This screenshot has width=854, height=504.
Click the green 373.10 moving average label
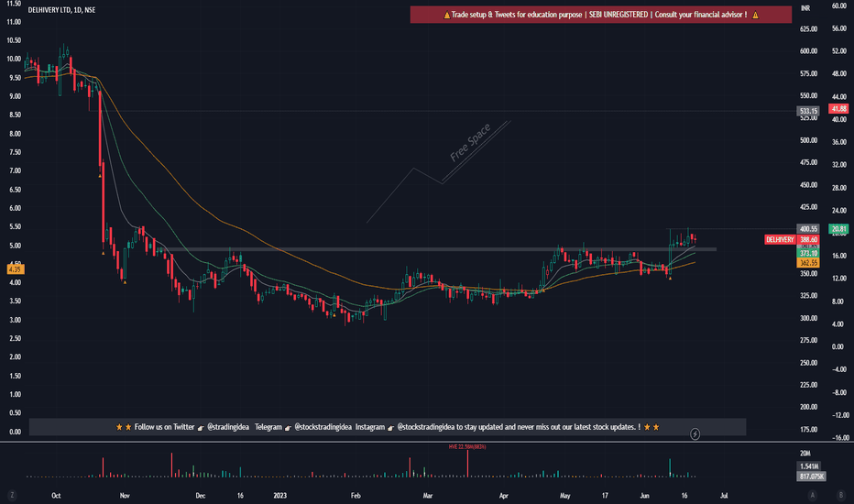(808, 253)
